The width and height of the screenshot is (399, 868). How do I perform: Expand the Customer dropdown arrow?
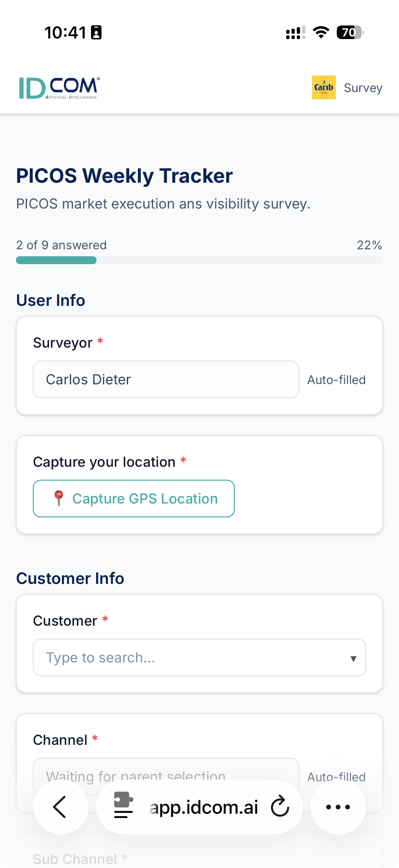pos(353,658)
